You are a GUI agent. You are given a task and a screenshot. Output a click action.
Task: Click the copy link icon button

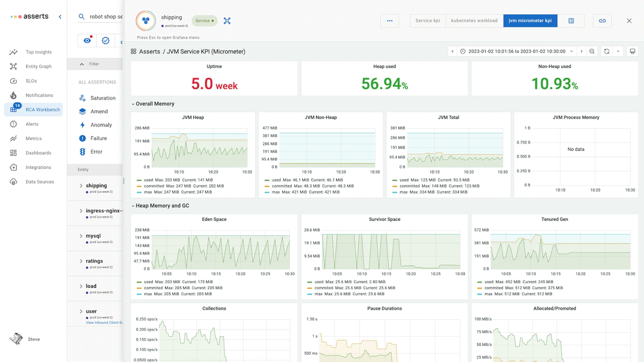coord(602,21)
